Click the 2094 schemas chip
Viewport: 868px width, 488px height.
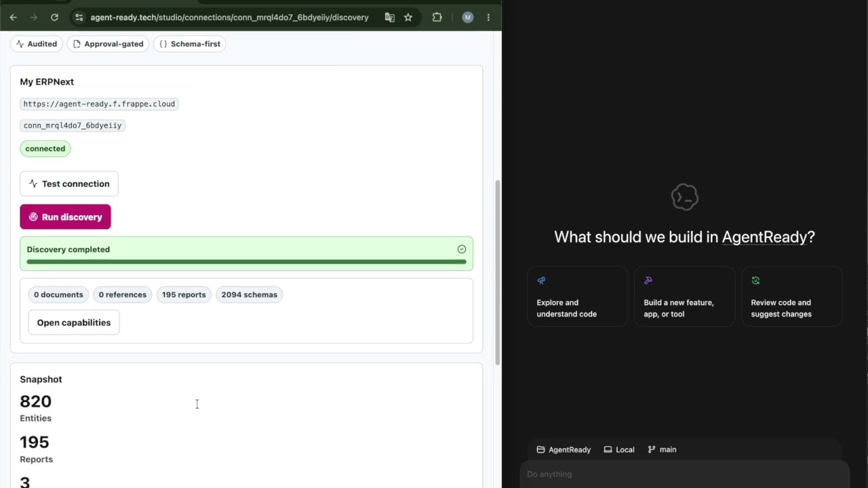coord(250,295)
